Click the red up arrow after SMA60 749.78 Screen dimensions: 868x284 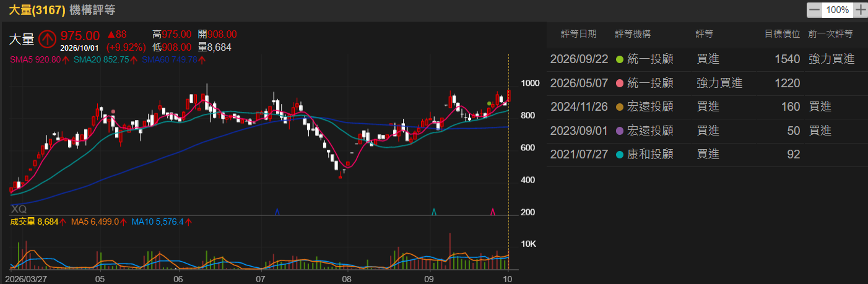(202, 60)
